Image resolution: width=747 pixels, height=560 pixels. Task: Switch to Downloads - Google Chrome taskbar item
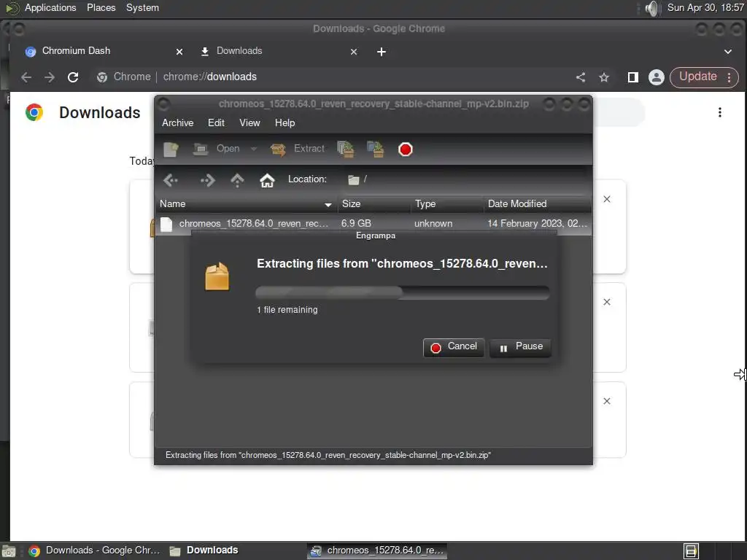(x=94, y=551)
